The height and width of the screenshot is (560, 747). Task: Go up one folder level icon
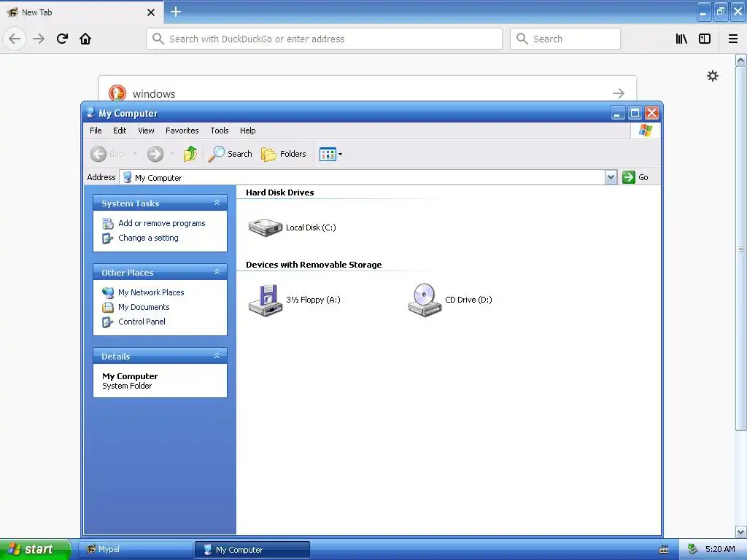[190, 154]
